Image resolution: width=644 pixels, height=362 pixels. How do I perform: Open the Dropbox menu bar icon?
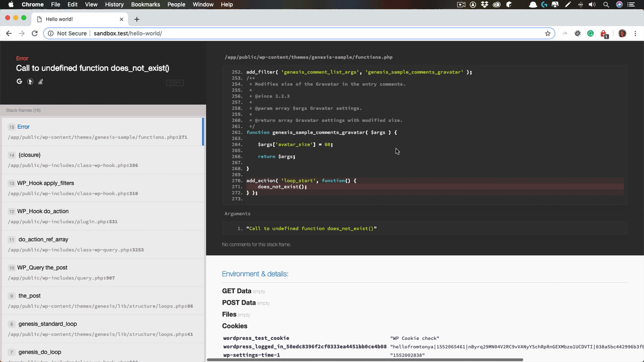pos(485,5)
